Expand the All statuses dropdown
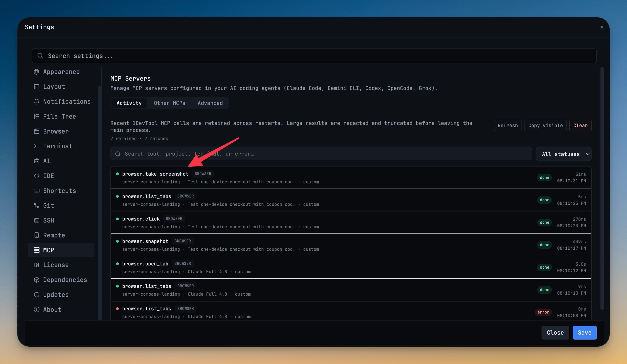 [563, 154]
